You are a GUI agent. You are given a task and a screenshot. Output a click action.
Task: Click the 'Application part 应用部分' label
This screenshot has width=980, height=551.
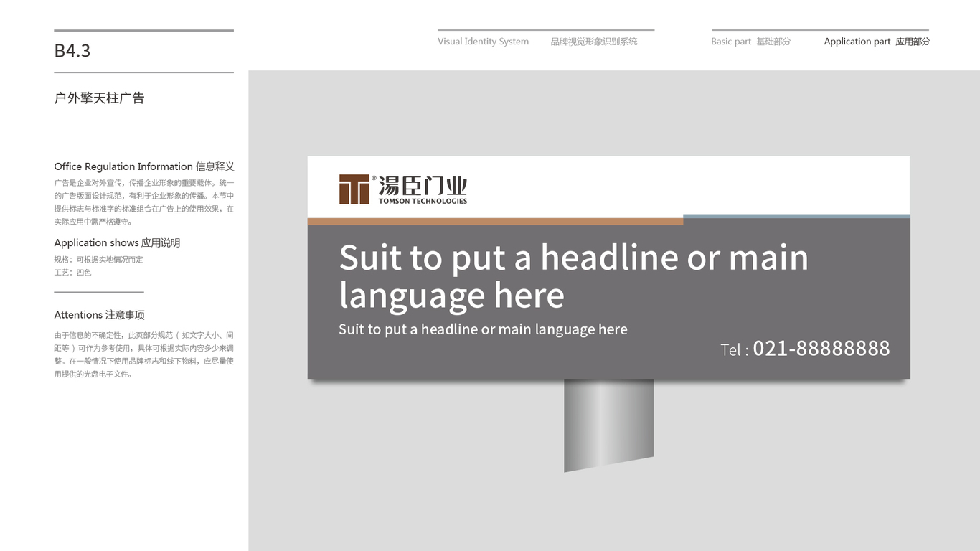point(877,42)
